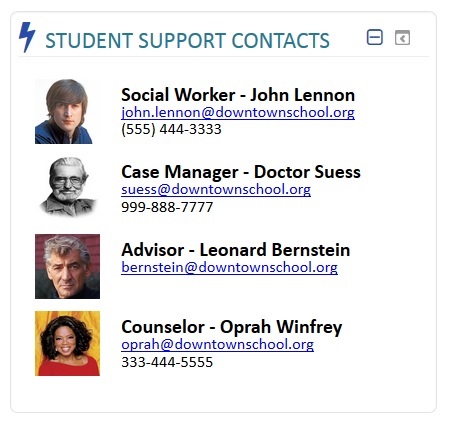Viewport: 450px width, 423px height.
Task: Email suess@downtownschool.org
Action: click(x=216, y=190)
